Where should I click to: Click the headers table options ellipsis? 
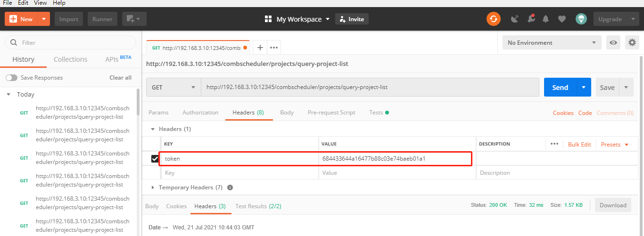tap(554, 144)
